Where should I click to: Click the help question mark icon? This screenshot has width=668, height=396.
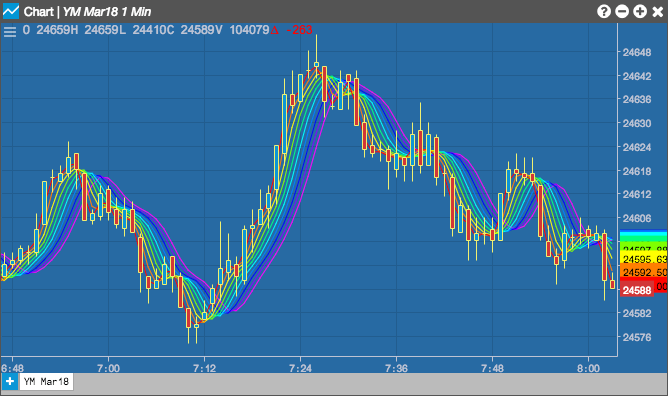point(604,11)
